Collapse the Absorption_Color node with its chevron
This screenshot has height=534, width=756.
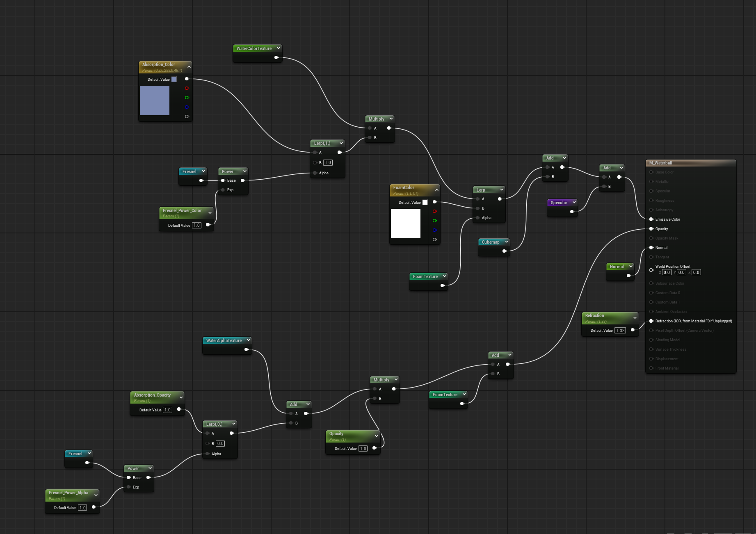tap(189, 67)
